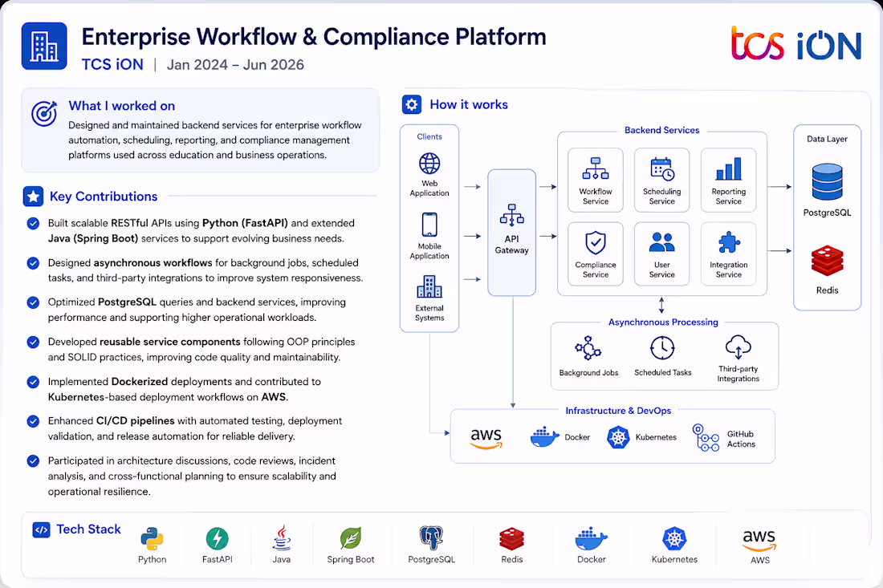The image size is (883, 588).
Task: Click the Backend Services label
Action: point(661,130)
